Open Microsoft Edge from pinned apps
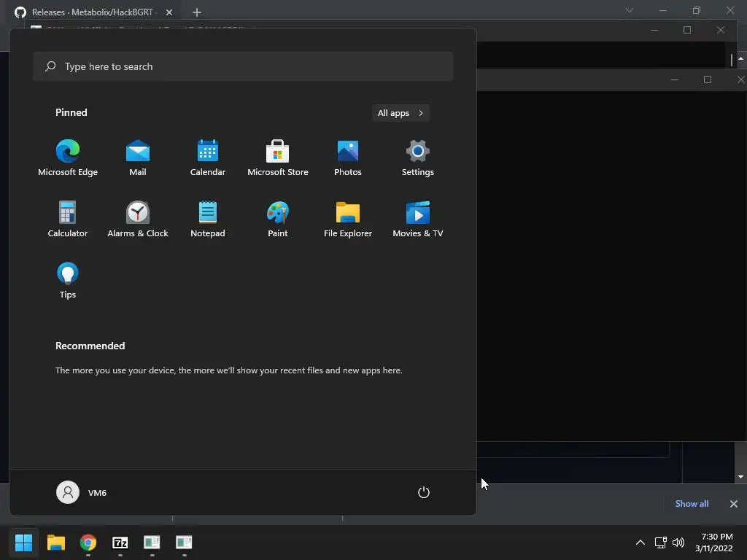Image resolution: width=747 pixels, height=560 pixels. tap(68, 158)
